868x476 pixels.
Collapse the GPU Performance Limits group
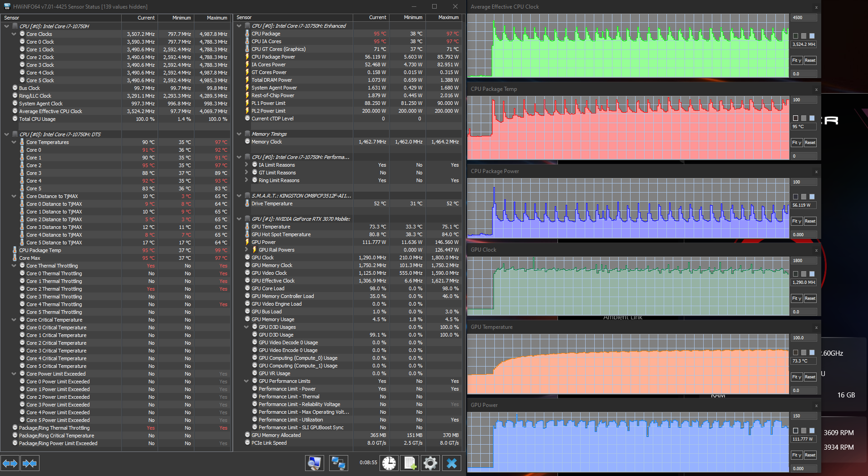pyautogui.click(x=247, y=381)
